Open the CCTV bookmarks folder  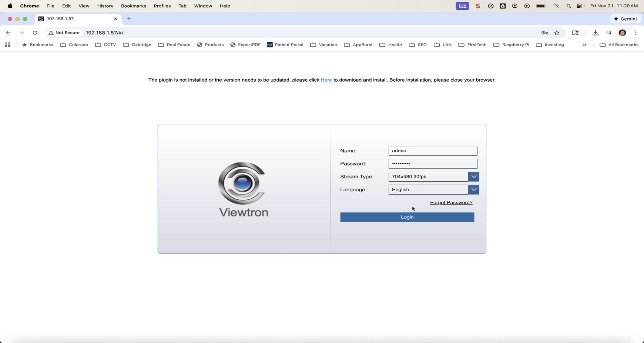[106, 45]
